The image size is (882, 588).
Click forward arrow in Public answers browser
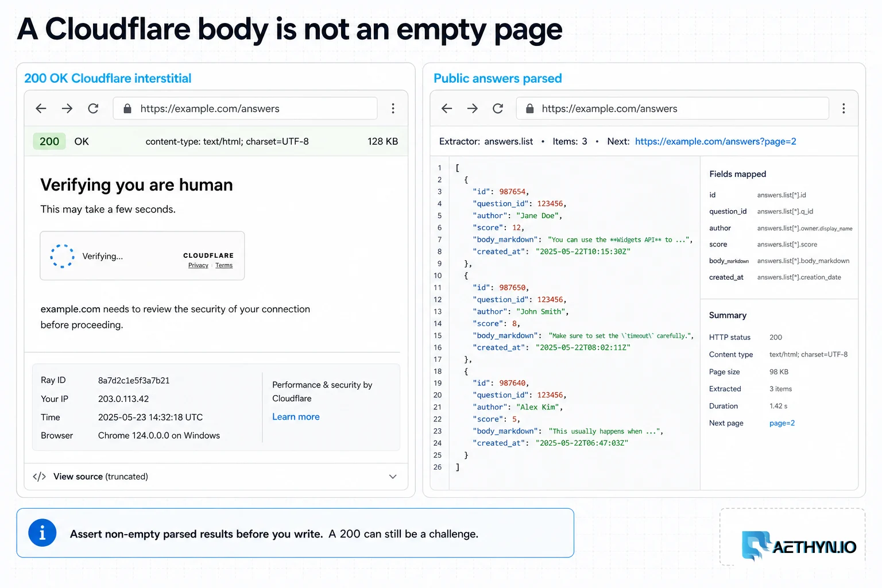click(x=473, y=109)
